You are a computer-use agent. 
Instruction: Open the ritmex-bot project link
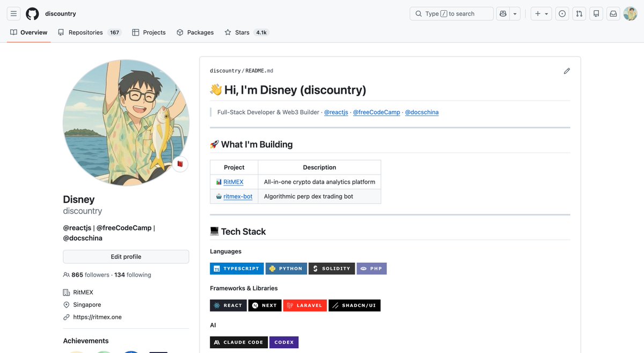(x=238, y=197)
